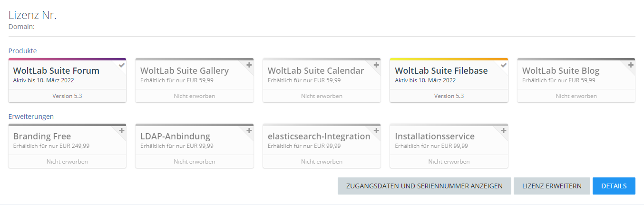Click the plus icon on Branding Free

coord(122,131)
